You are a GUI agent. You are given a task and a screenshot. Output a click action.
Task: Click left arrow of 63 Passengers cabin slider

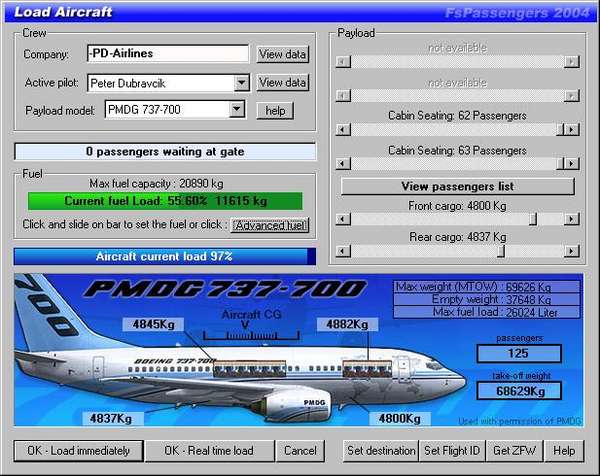tap(343, 164)
